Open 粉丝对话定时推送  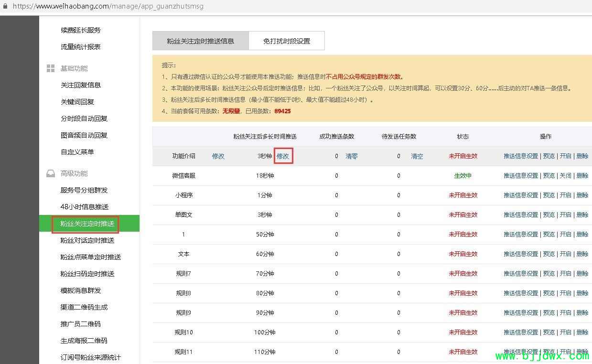pyautogui.click(x=87, y=240)
